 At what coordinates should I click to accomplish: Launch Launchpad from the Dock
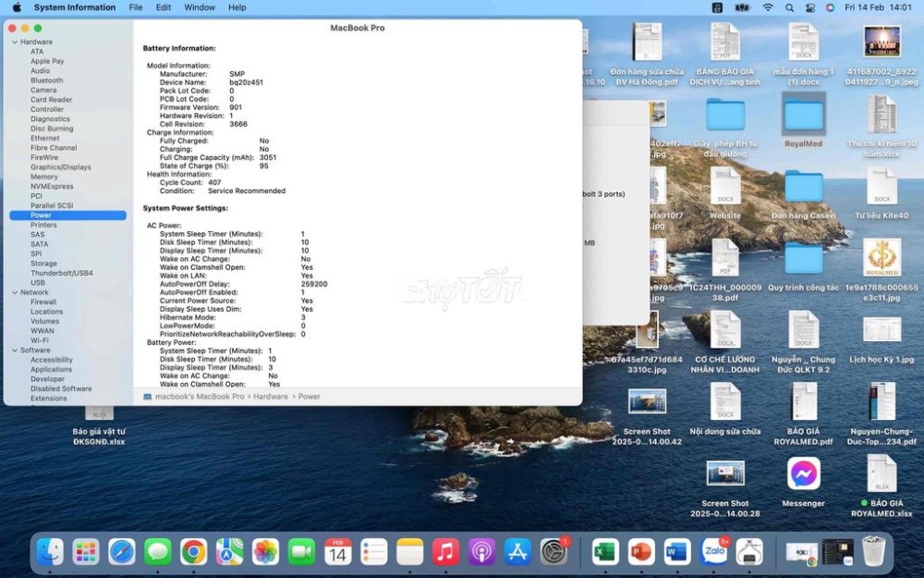click(x=86, y=553)
